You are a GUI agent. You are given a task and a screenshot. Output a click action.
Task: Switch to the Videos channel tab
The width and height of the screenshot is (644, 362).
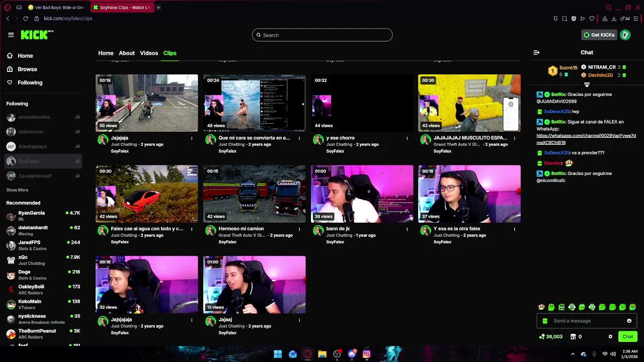[149, 53]
